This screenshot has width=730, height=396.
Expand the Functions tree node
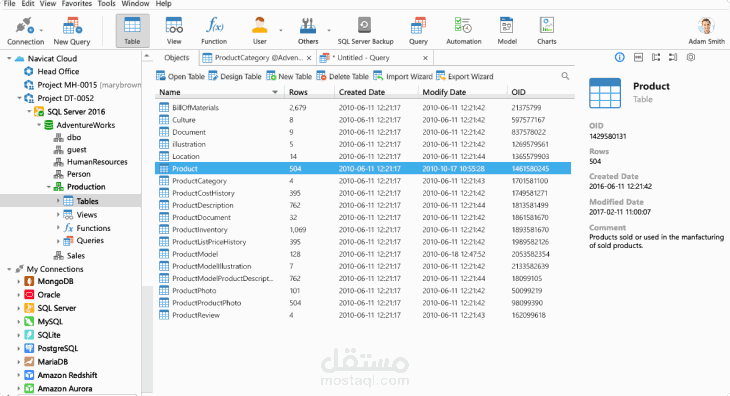click(58, 228)
